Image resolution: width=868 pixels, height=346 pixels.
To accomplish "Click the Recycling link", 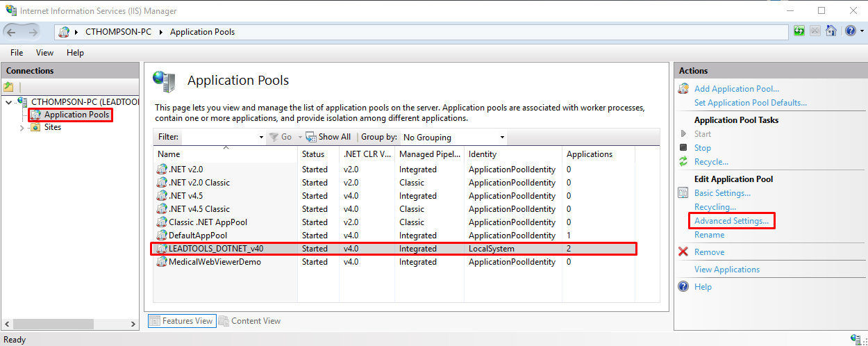I will click(715, 207).
